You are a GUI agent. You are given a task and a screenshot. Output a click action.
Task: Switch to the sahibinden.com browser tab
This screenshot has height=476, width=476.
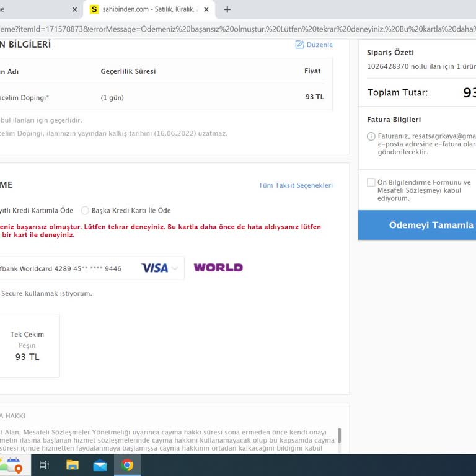coord(149,9)
